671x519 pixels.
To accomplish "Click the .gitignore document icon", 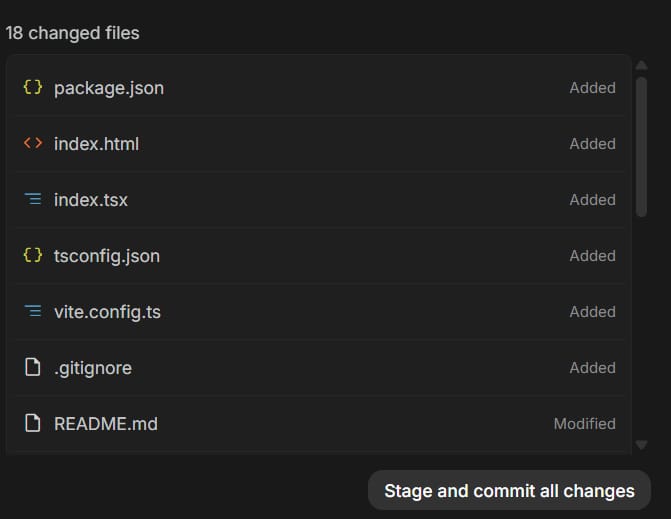I will pos(33,367).
